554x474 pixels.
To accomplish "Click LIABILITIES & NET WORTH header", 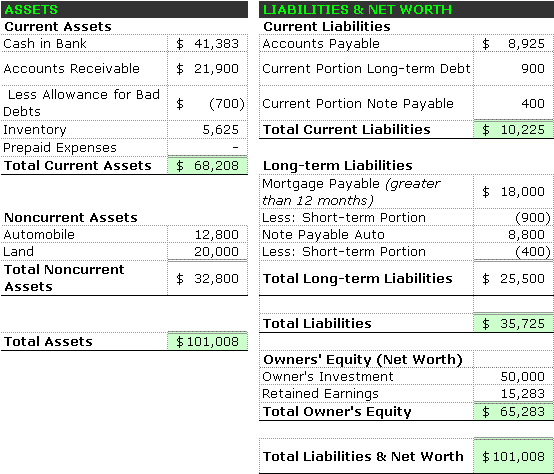I will click(406, 10).
